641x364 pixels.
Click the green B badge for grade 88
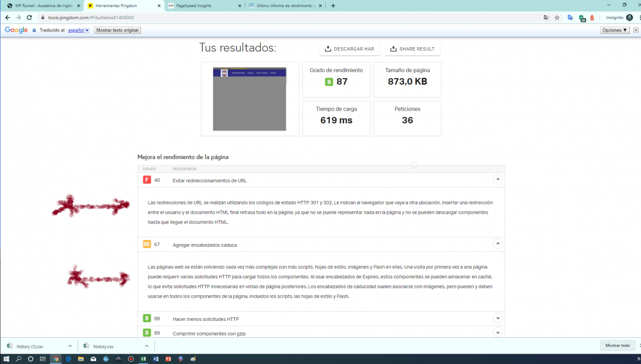[147, 318]
